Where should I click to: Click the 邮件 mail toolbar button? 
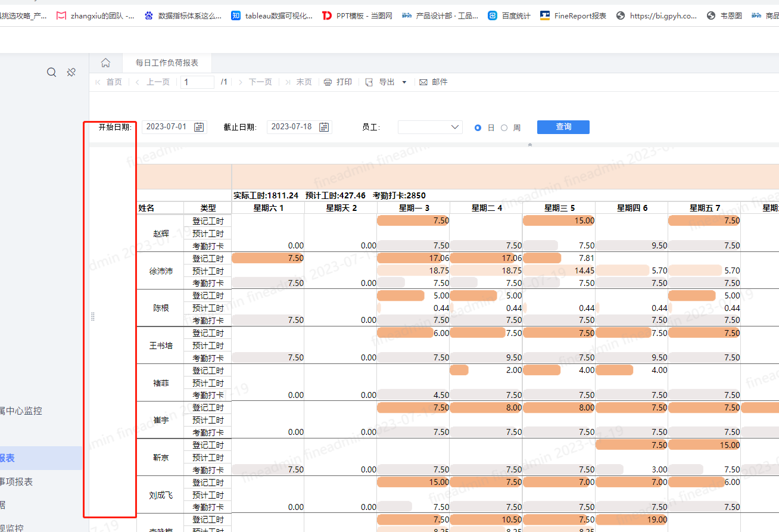point(434,82)
